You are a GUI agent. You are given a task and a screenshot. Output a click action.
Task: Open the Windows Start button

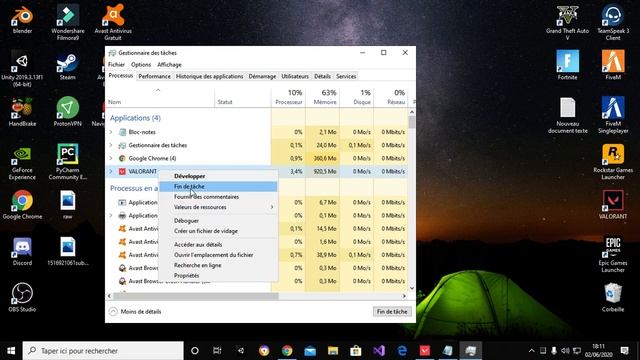(x=11, y=351)
